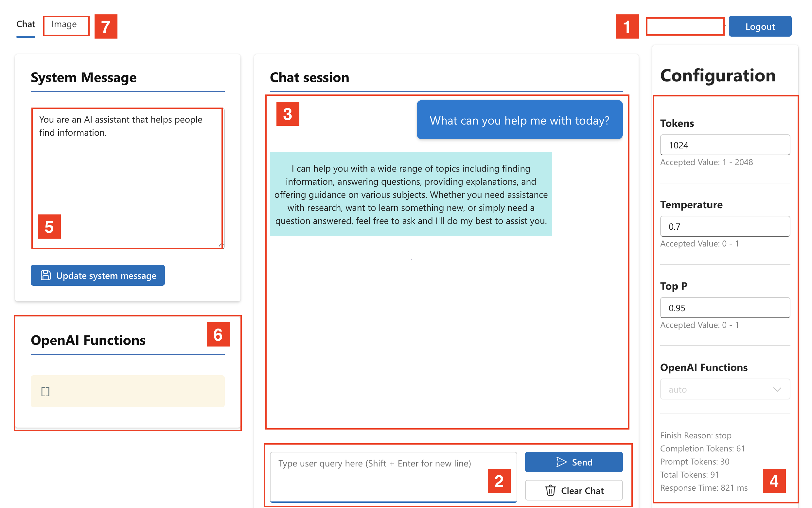Click the Top P label

pos(674,286)
